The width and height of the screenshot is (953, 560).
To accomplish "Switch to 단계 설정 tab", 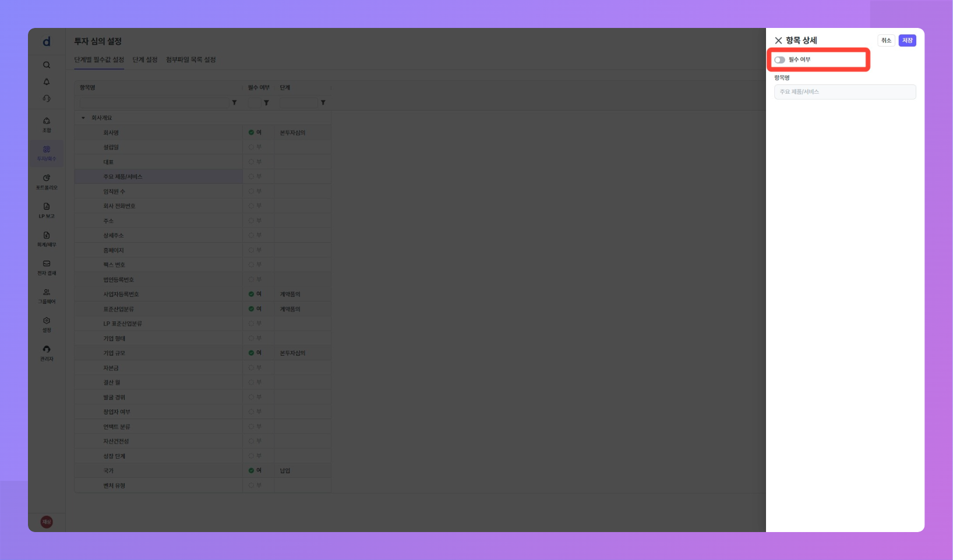I will pos(145,59).
